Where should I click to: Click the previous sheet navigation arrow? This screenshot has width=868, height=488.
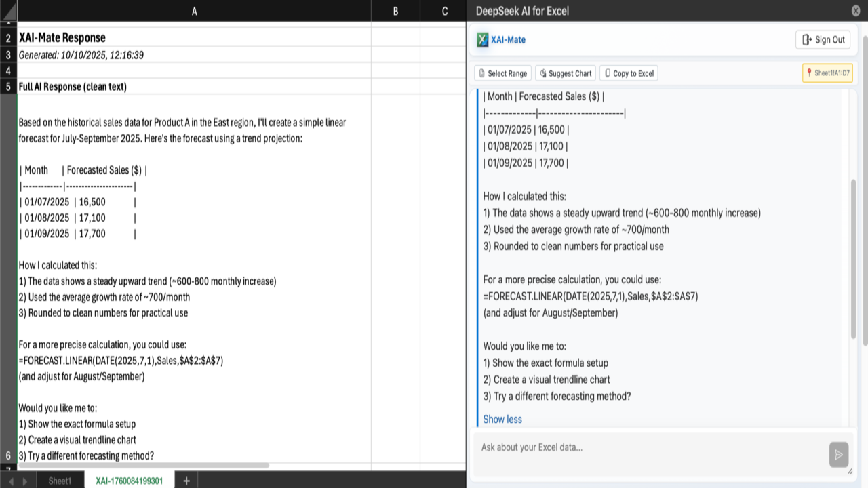(11, 481)
